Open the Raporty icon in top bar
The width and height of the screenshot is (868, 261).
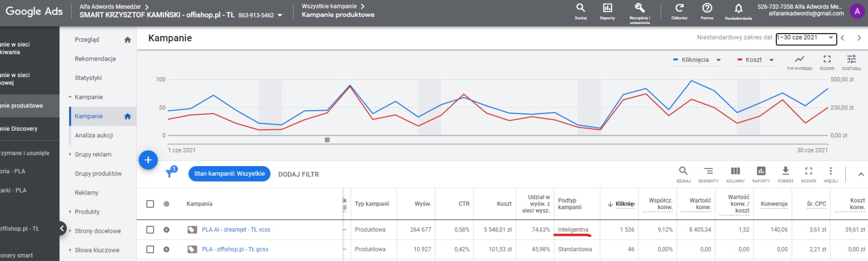tap(607, 8)
